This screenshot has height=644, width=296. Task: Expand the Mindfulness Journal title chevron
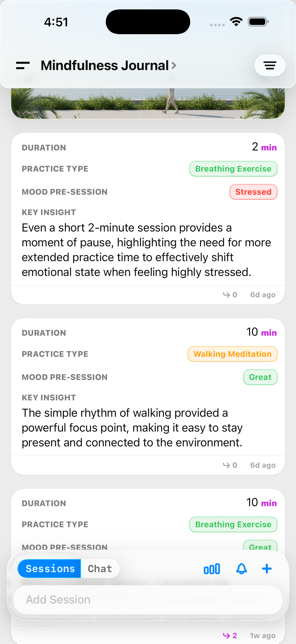point(174,66)
